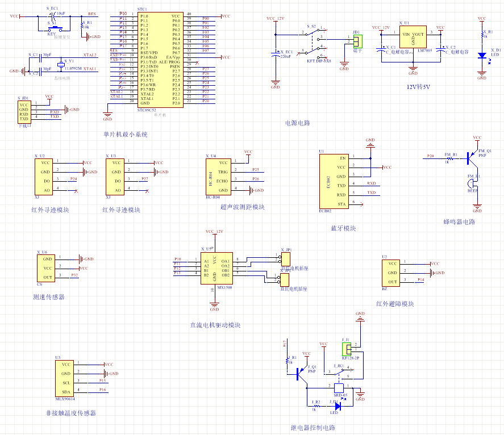Select the green JD1 power terminal
Screen dimensions: 504x435
coord(358,41)
